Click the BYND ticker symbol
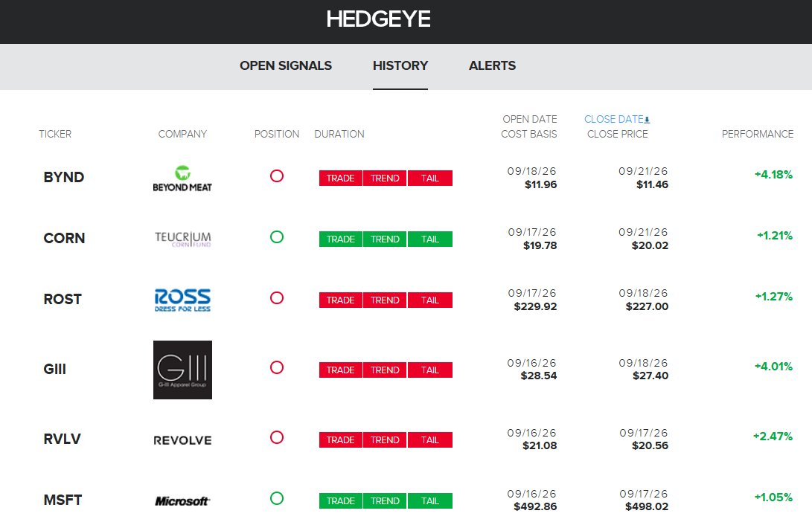Screen dimensions: 812x528 click(x=64, y=177)
